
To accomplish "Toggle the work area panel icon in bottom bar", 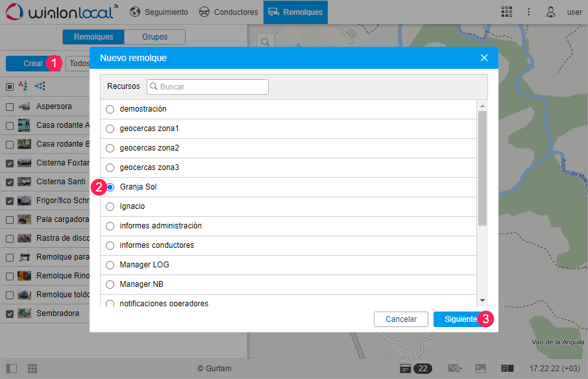I will pos(12,369).
